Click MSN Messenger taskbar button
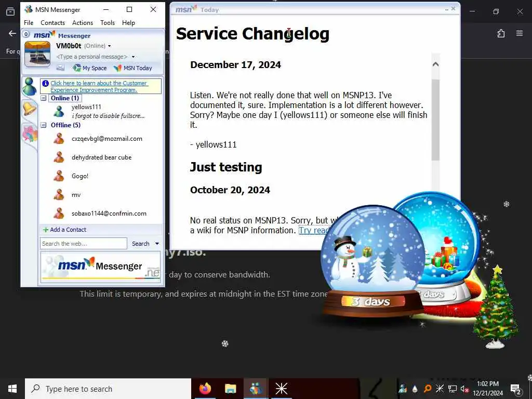 point(256,389)
